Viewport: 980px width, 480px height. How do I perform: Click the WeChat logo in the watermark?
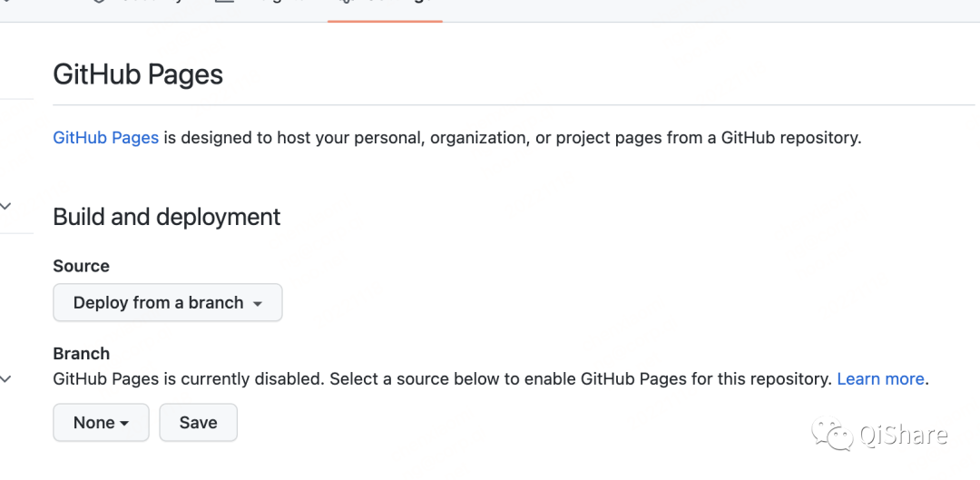pyautogui.click(x=832, y=435)
